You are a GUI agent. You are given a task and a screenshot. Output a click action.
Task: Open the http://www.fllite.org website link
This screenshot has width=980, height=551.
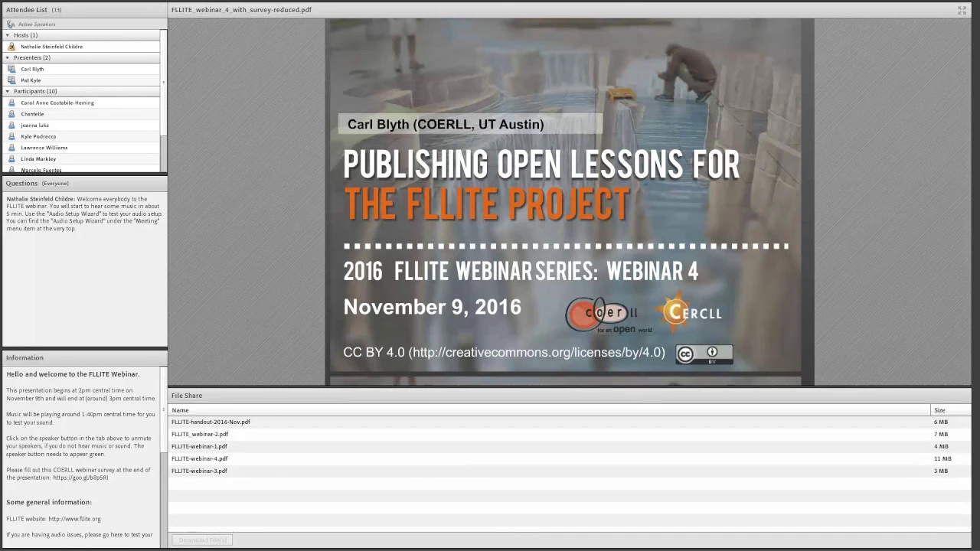tap(74, 519)
